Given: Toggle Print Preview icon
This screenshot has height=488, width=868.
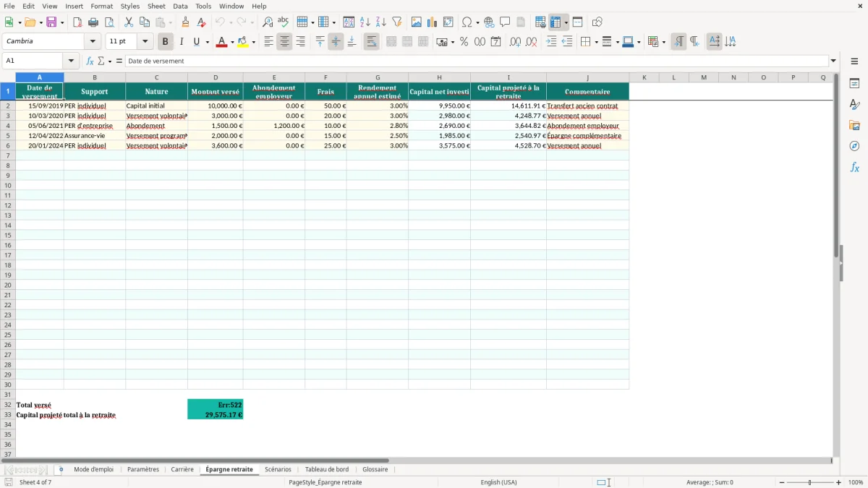Looking at the screenshot, I should tap(109, 22).
